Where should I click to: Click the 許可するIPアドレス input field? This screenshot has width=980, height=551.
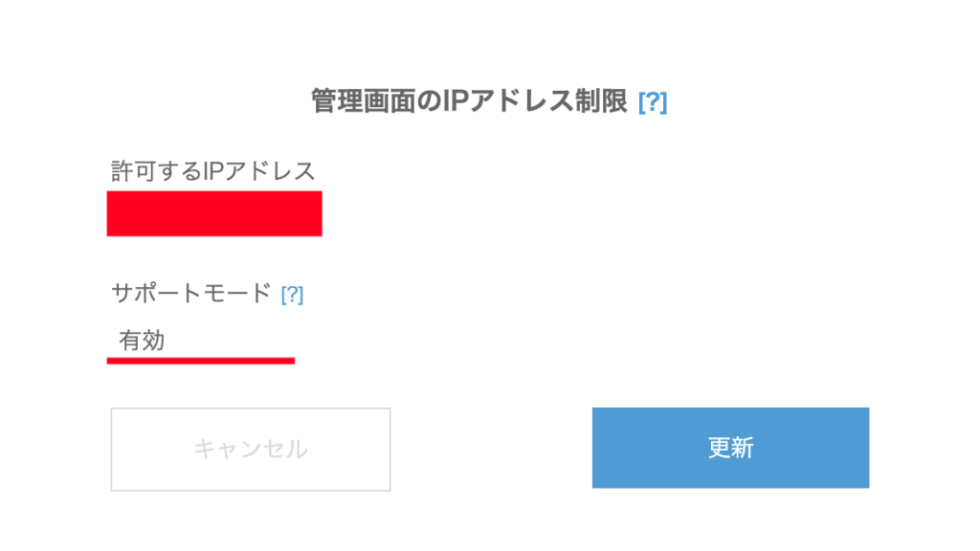(x=214, y=213)
